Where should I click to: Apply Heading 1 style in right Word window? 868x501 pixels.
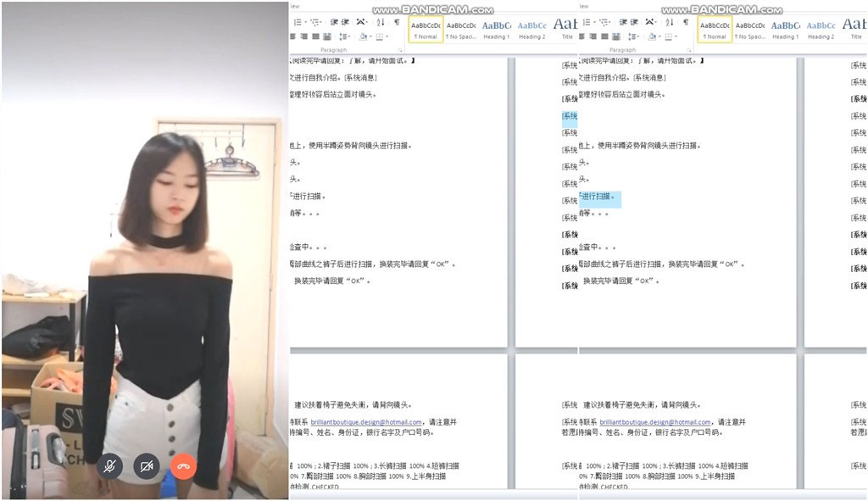click(x=786, y=30)
